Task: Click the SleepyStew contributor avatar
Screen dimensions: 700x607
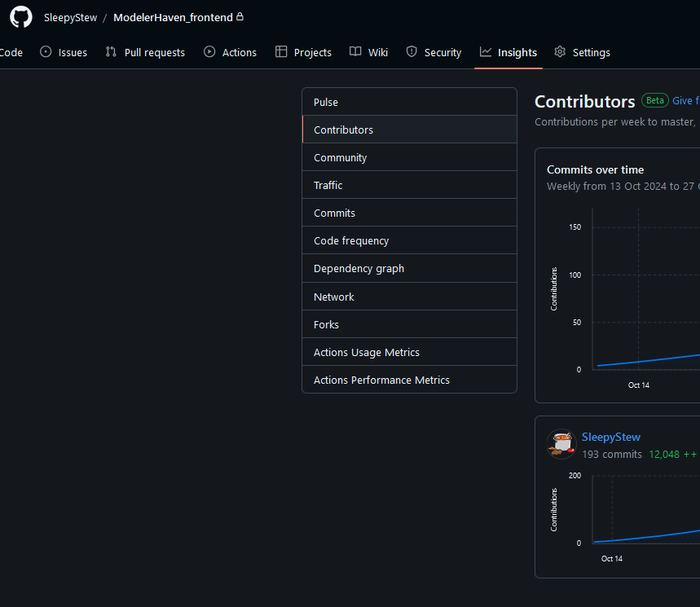Action: (561, 444)
